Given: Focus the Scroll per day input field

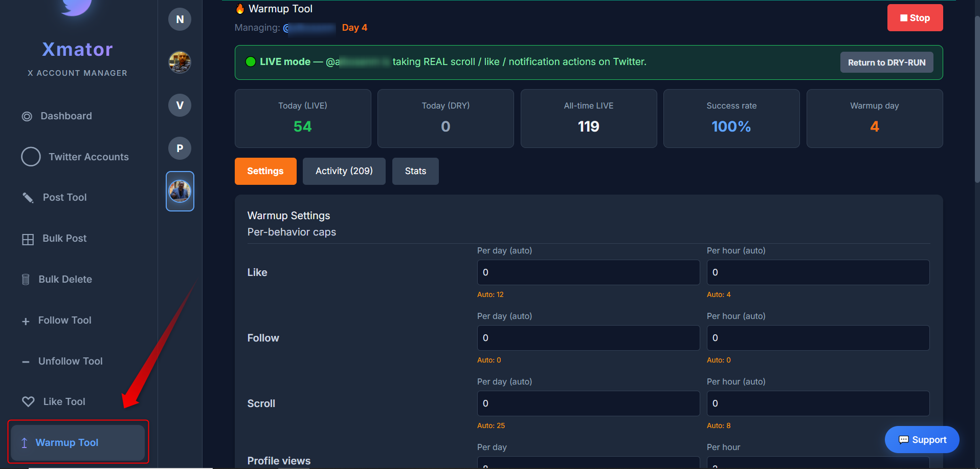Looking at the screenshot, I should click(588, 403).
